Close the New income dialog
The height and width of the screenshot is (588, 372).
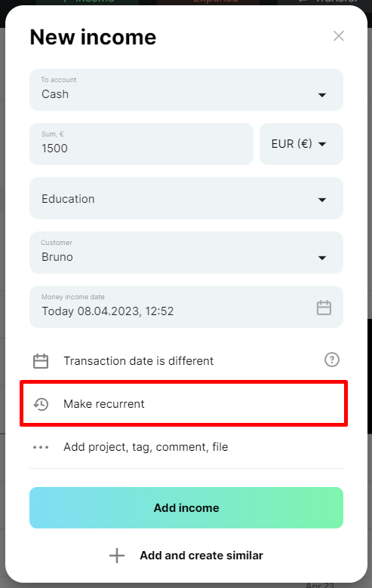pyautogui.click(x=339, y=36)
